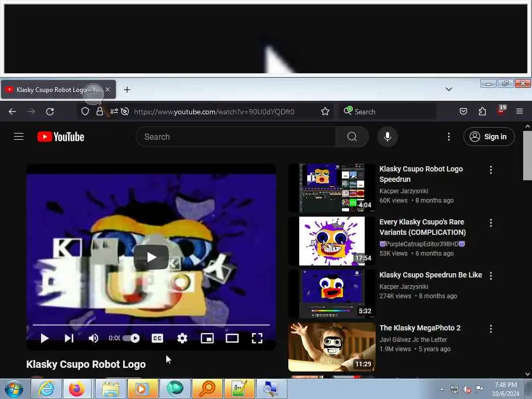The height and width of the screenshot is (399, 532).
Task: Click the Firefox Search box
Action: (388, 112)
